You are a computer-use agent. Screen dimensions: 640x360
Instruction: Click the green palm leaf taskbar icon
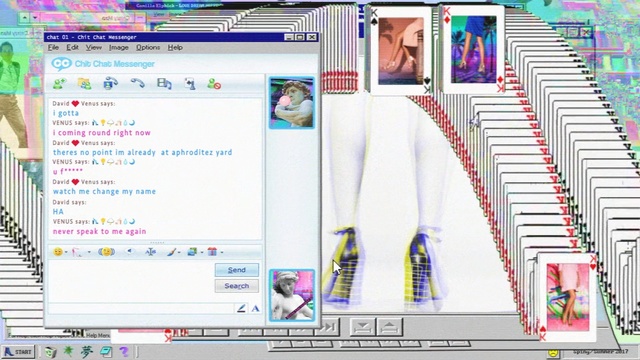pyautogui.click(x=68, y=351)
